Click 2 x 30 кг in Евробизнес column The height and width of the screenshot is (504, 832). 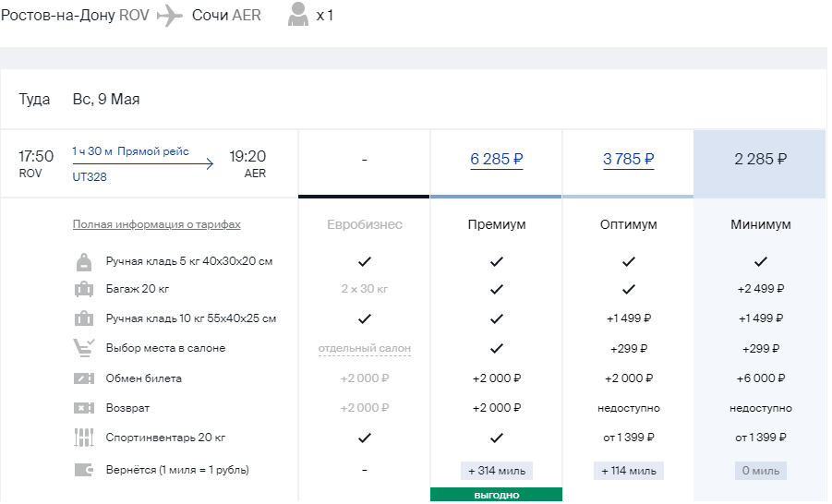pos(365,289)
